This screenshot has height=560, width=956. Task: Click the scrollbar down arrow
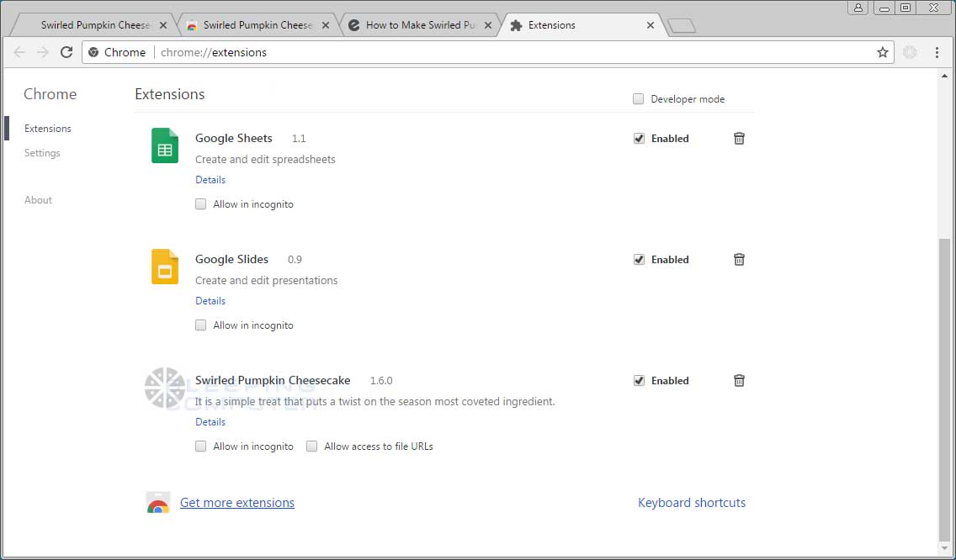pos(944,548)
